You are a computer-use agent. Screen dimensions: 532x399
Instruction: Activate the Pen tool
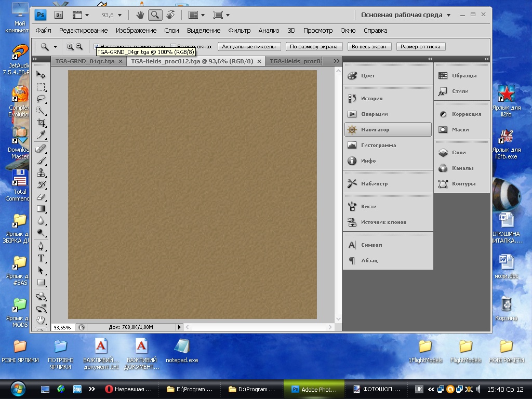click(x=41, y=246)
